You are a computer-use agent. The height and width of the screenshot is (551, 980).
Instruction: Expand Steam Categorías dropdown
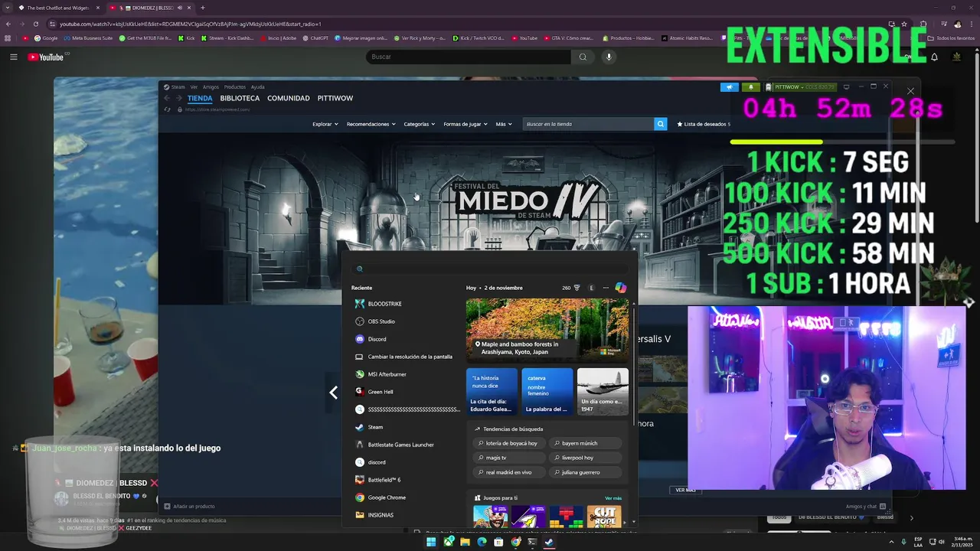pos(419,124)
